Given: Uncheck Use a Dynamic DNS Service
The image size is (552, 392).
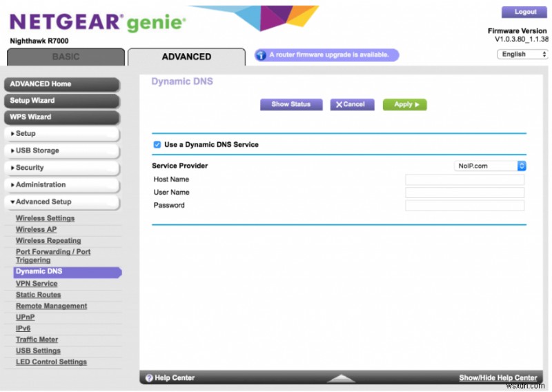Looking at the screenshot, I should (157, 145).
